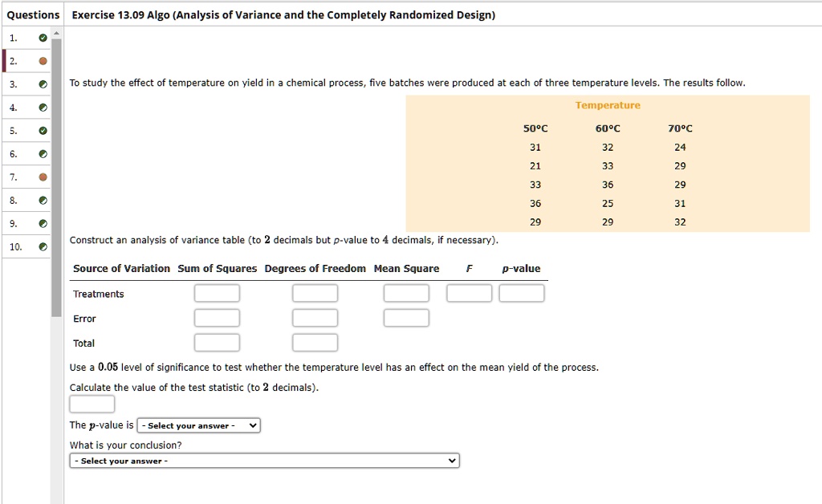Click the orange in-progress icon beside question 7
The width and height of the screenshot is (822, 504).
[x=43, y=176]
